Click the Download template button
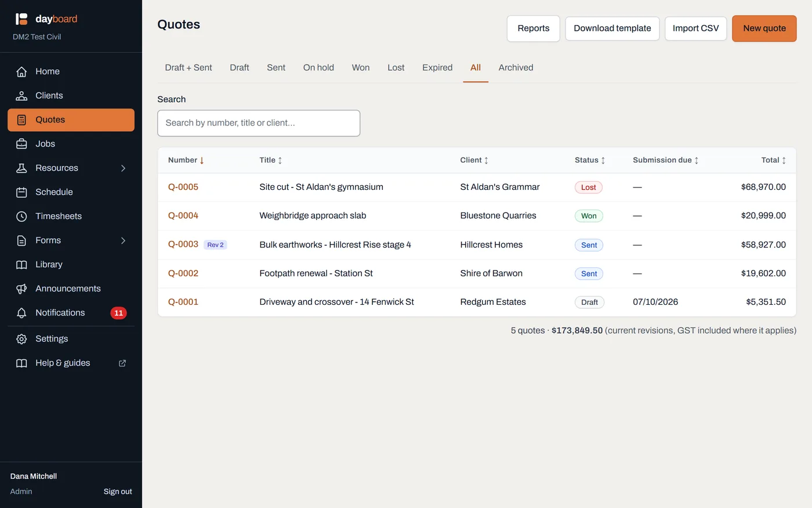The width and height of the screenshot is (812, 508). pos(612,28)
